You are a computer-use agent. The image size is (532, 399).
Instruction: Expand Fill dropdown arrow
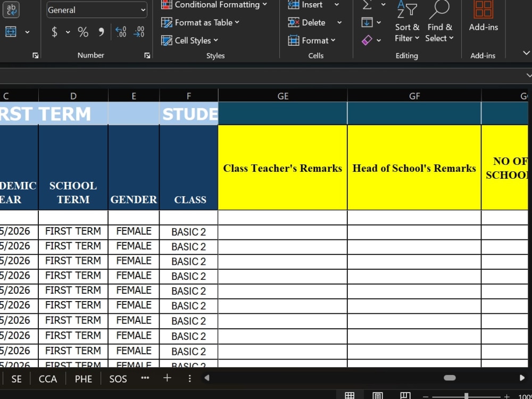pos(379,22)
